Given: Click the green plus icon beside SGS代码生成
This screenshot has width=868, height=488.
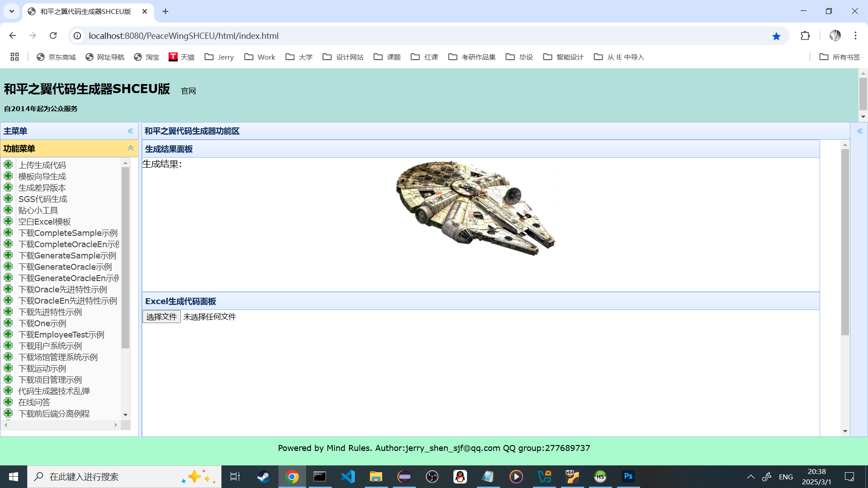Looking at the screenshot, I should (8, 199).
